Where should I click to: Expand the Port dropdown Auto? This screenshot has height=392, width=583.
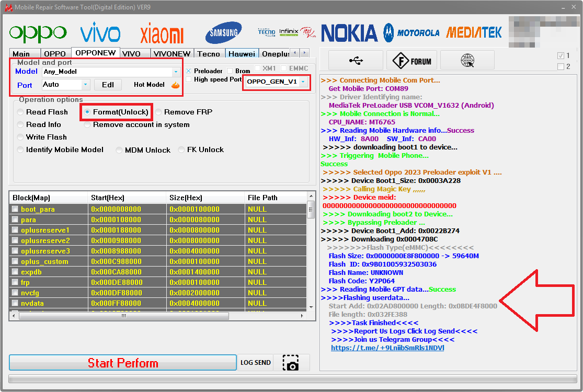pyautogui.click(x=86, y=85)
